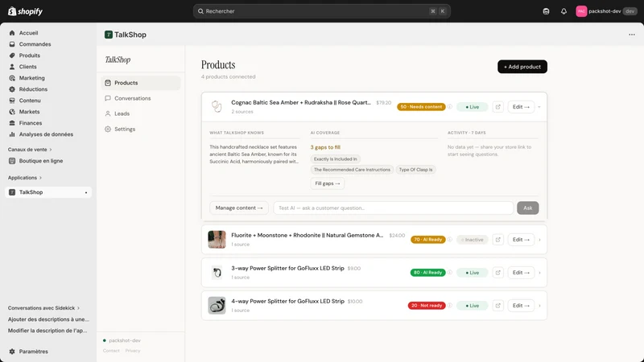644x362 pixels.
Task: Click the Privacy footer link
Action: point(133,351)
